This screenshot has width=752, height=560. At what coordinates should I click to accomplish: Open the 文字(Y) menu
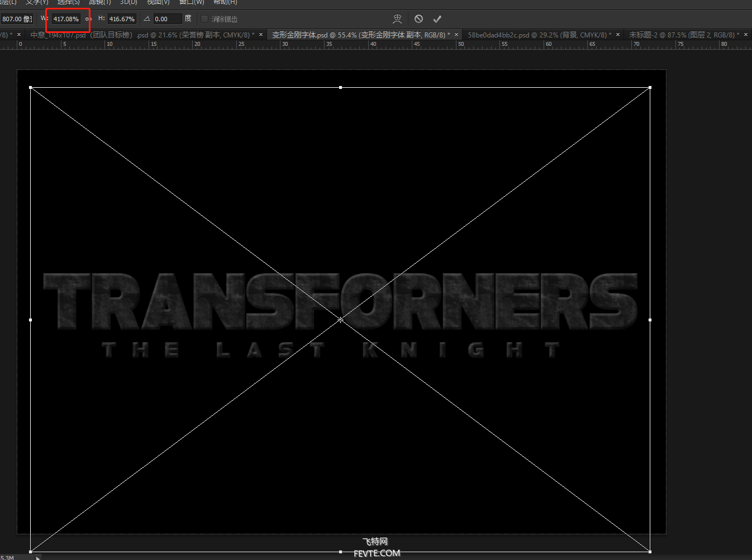click(x=37, y=2)
